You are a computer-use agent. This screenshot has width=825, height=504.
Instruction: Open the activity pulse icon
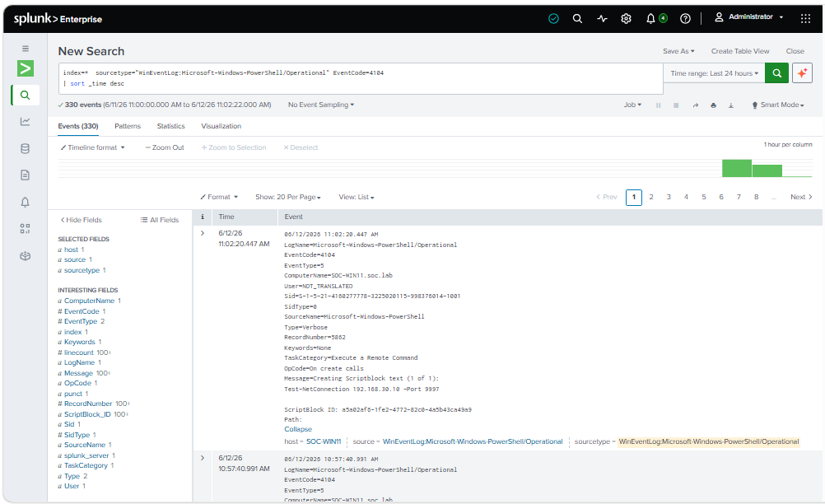point(602,19)
